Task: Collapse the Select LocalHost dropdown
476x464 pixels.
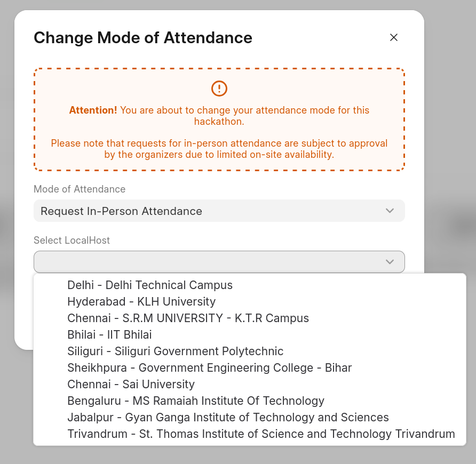Action: 219,262
